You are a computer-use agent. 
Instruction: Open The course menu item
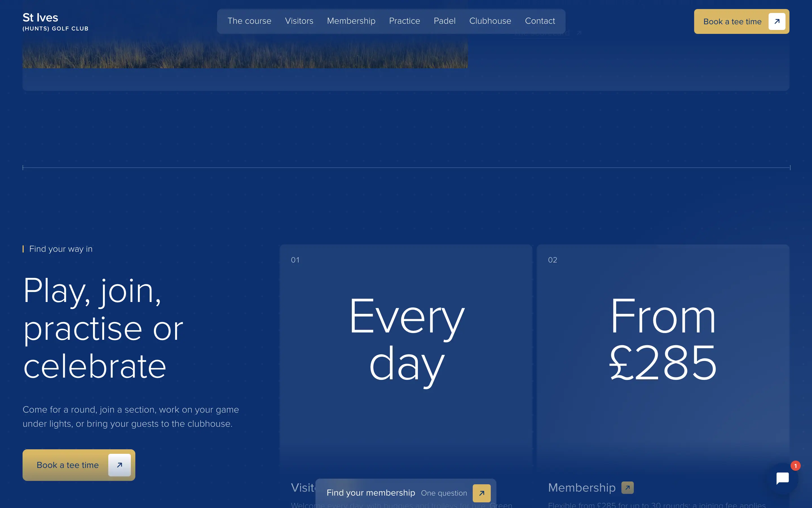tap(249, 21)
